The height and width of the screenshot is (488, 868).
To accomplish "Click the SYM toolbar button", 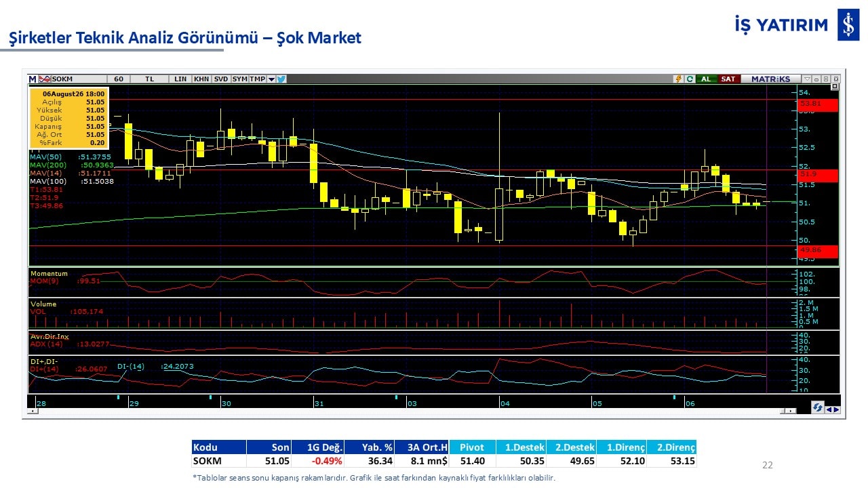I will point(239,79).
